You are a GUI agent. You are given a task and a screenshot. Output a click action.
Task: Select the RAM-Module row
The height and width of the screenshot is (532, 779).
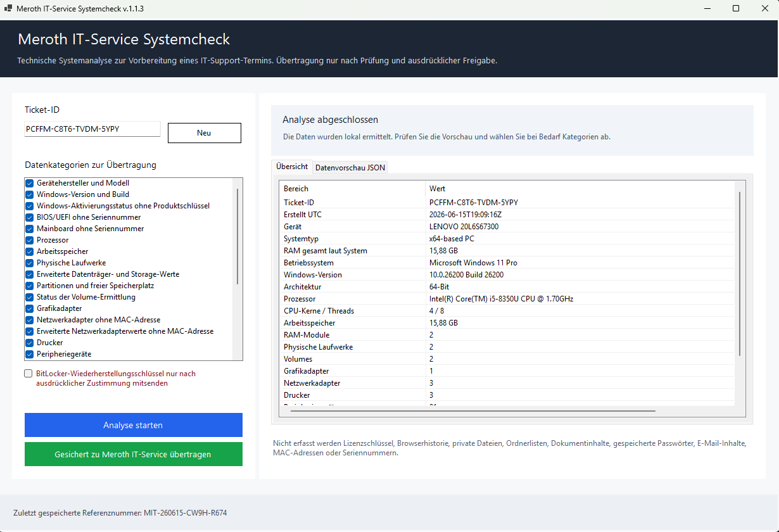coord(507,335)
